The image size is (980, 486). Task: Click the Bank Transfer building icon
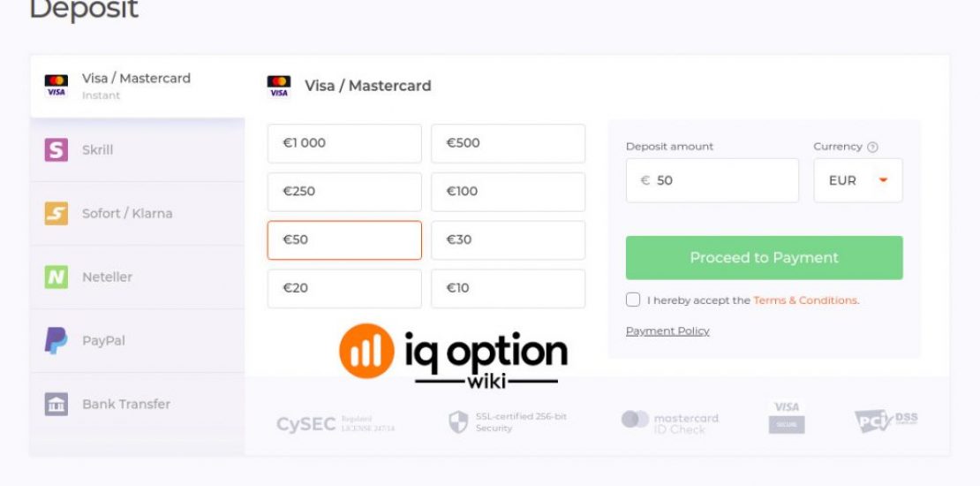(x=56, y=404)
